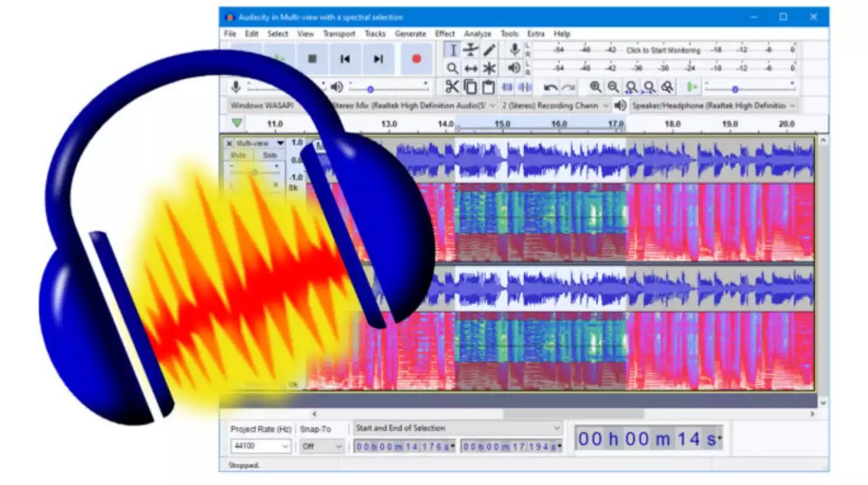
Task: Open the Stereo Mix recording device dropdown
Action: coord(414,105)
